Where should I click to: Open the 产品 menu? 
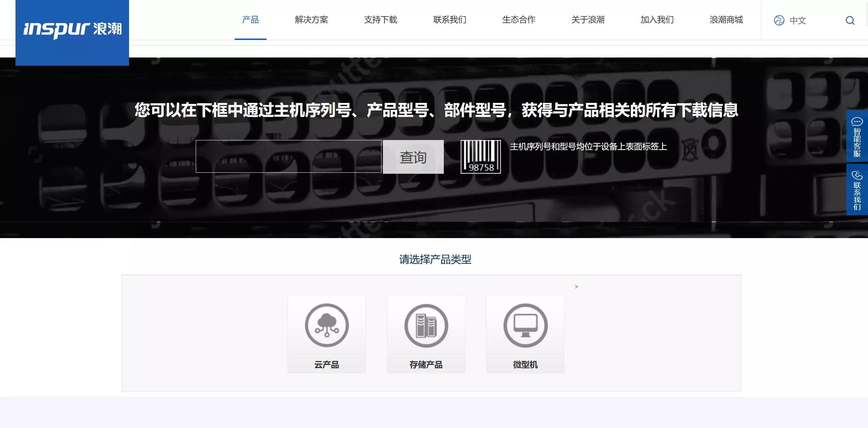(x=250, y=20)
